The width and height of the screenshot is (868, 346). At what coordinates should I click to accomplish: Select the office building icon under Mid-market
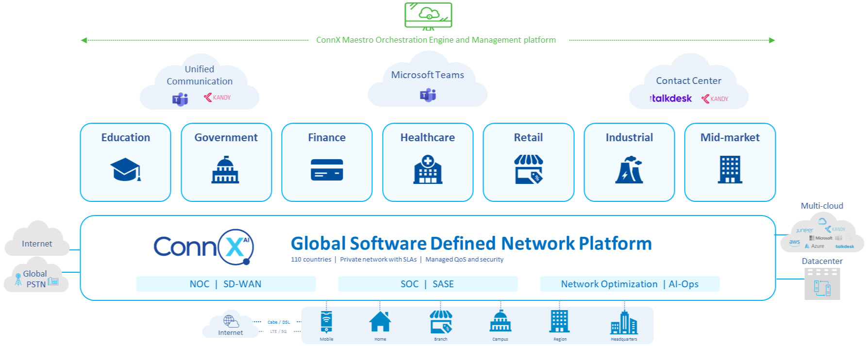tap(730, 169)
